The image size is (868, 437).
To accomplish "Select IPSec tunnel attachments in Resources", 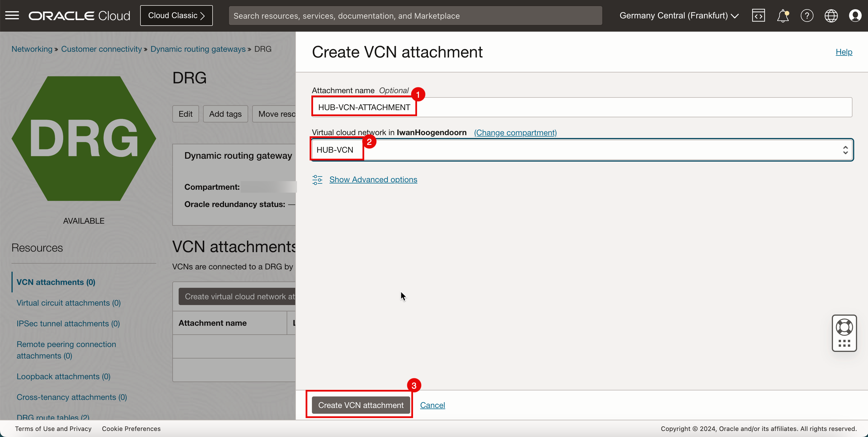I will [68, 323].
